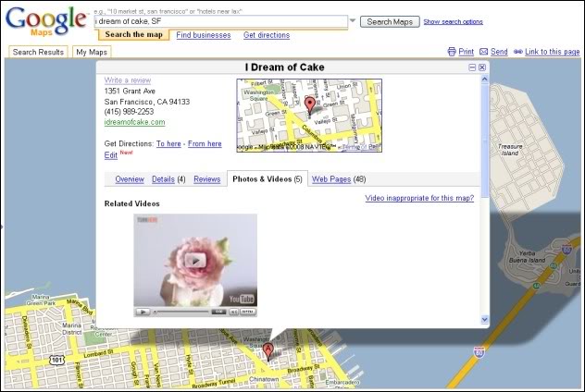Click the chain link icon
Image resolution: width=585 pixels, height=392 pixels.
pyautogui.click(x=517, y=52)
